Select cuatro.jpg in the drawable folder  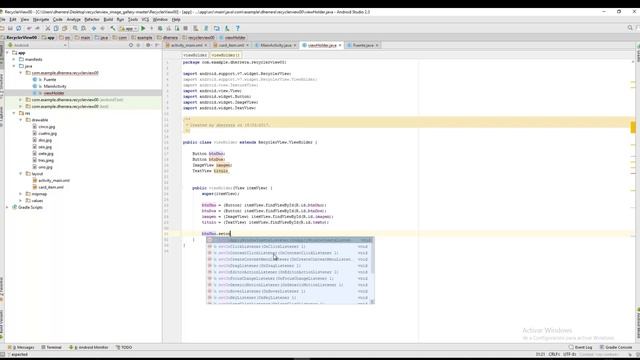pyautogui.click(x=48, y=133)
